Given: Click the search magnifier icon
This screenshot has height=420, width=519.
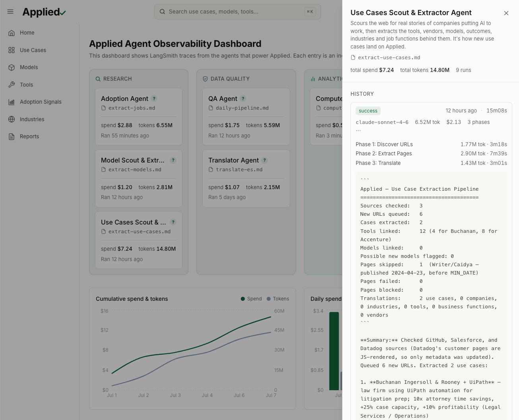Looking at the screenshot, I should pos(162,12).
